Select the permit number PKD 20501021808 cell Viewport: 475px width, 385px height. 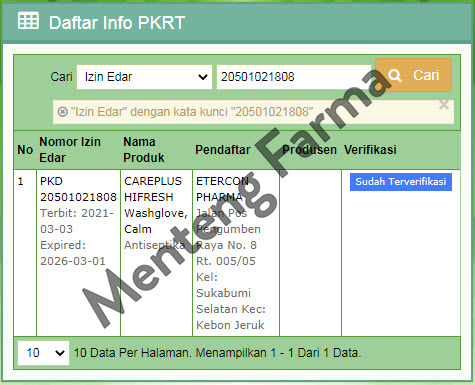click(78, 189)
